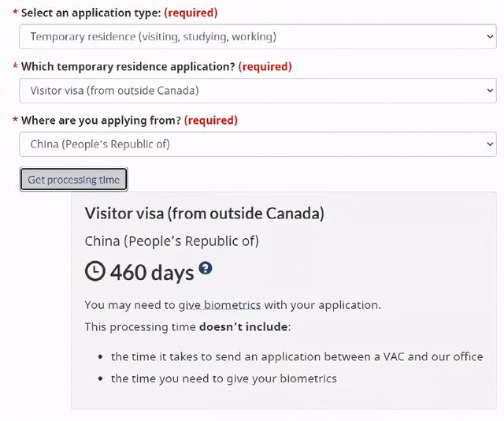Click the question mark help icon
Viewport: 504px width, 421px height.
click(x=206, y=269)
